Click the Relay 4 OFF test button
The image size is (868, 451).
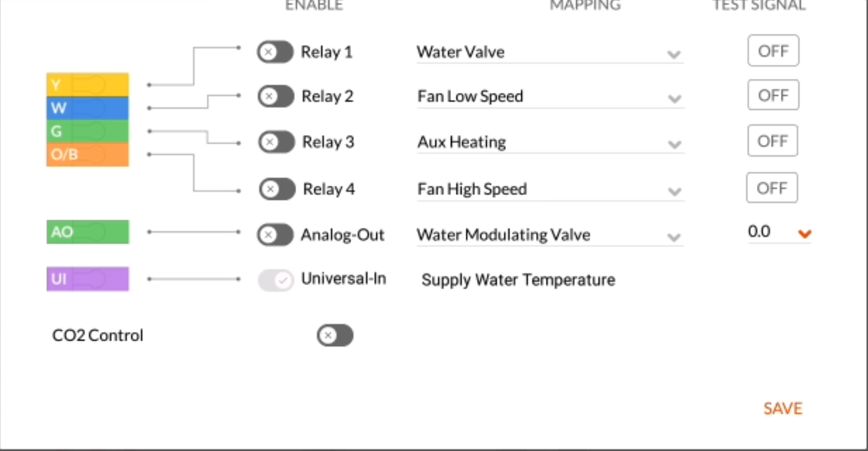[772, 188]
